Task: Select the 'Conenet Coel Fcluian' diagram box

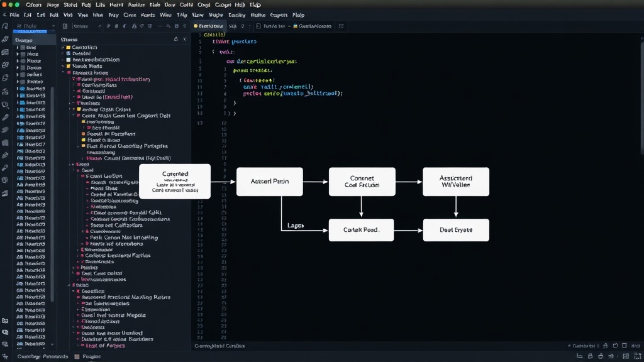Action: click(362, 182)
